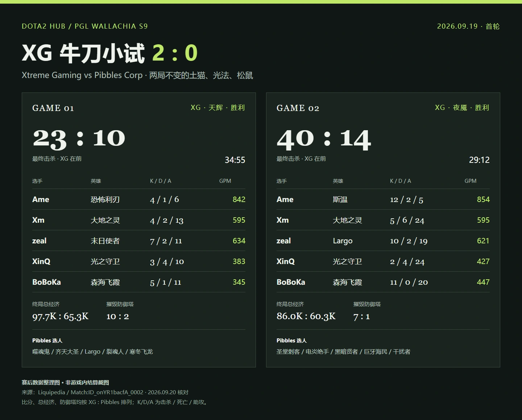This screenshot has height=420, width=522.
Task: Click the DOTA2 HUB / PGL WALLACHIA S9 breadcrumb
Action: [85, 26]
